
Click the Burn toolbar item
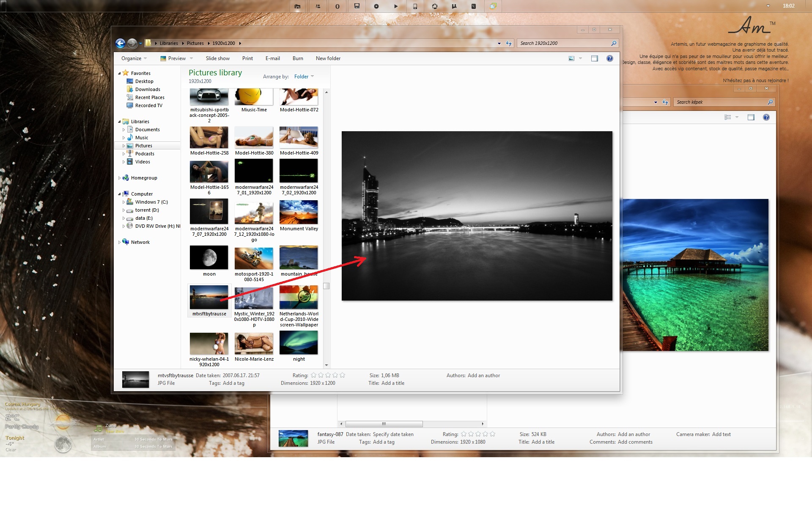click(298, 58)
